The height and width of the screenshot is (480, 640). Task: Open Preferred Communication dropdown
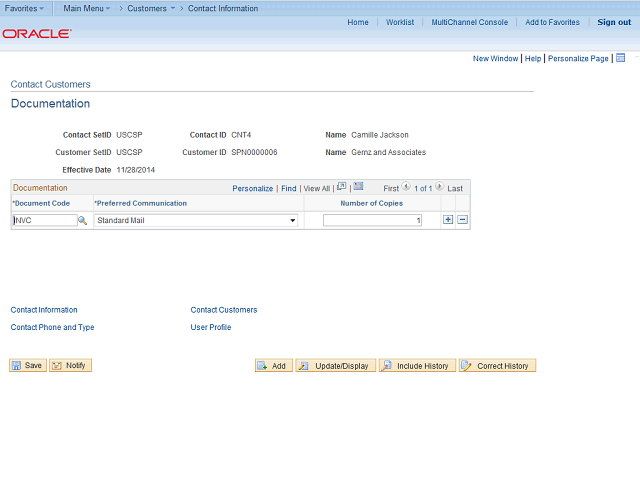point(196,220)
